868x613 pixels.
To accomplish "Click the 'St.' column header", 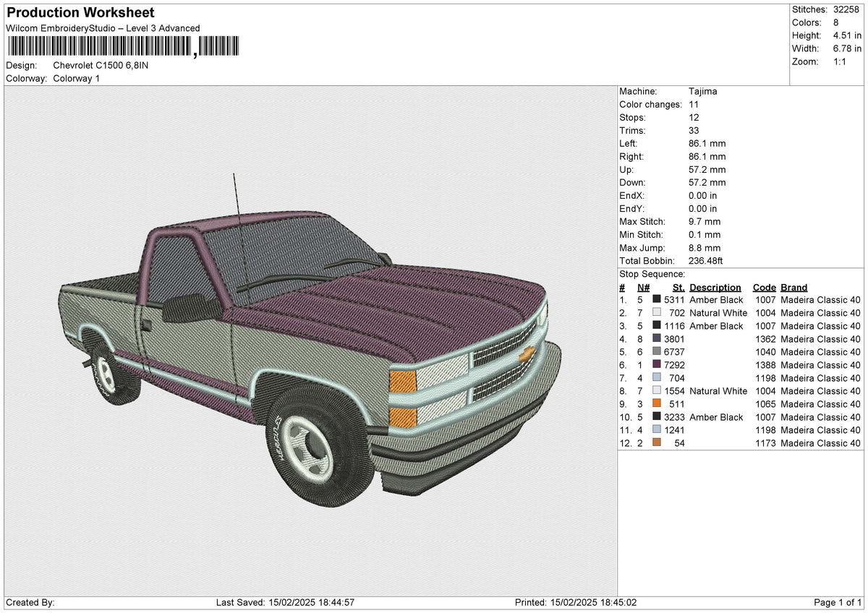I will (x=678, y=287).
